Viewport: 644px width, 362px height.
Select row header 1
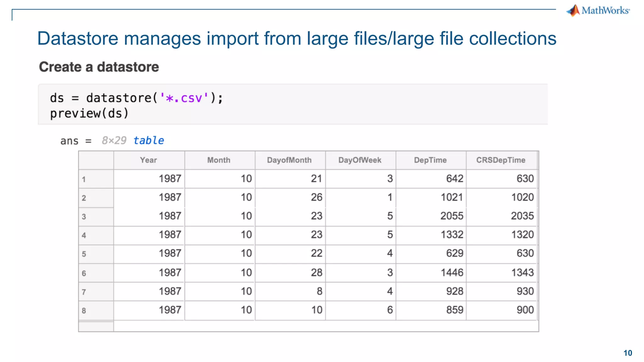click(96, 179)
